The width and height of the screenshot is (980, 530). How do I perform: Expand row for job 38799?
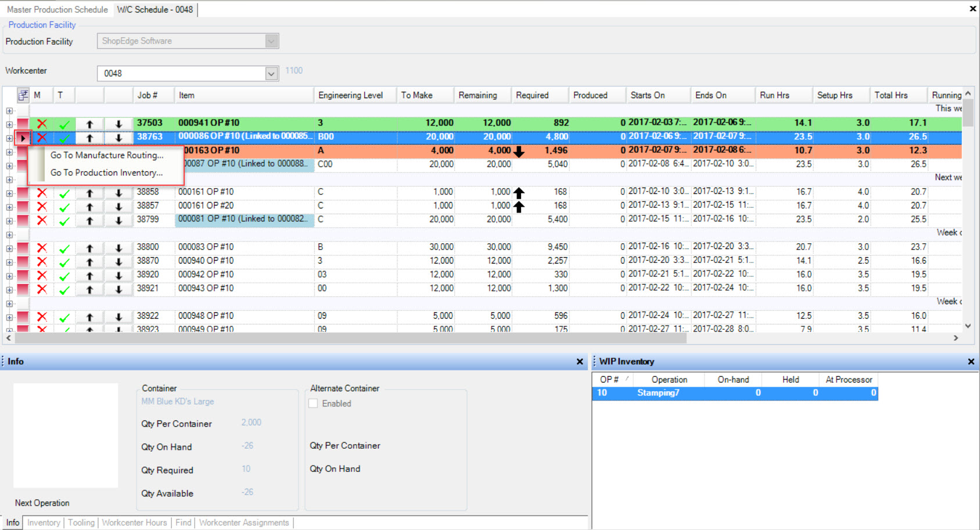9,221
